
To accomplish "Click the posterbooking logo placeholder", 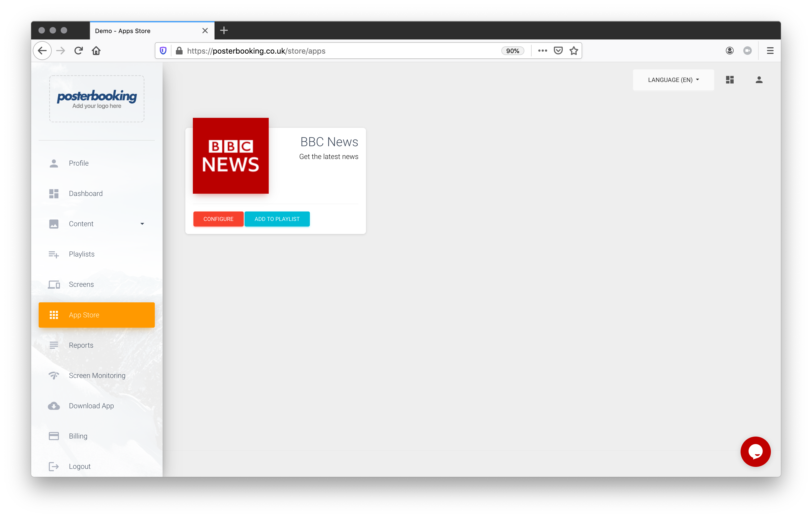I will coord(97,99).
